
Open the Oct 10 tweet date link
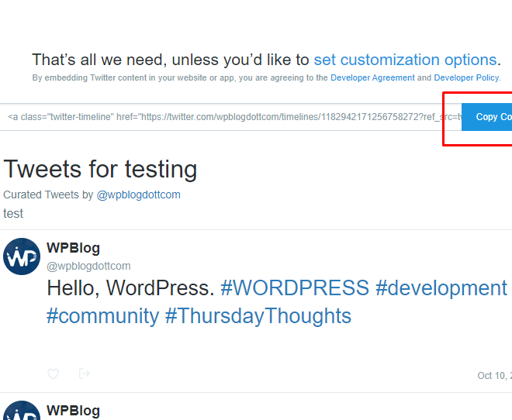tap(495, 376)
